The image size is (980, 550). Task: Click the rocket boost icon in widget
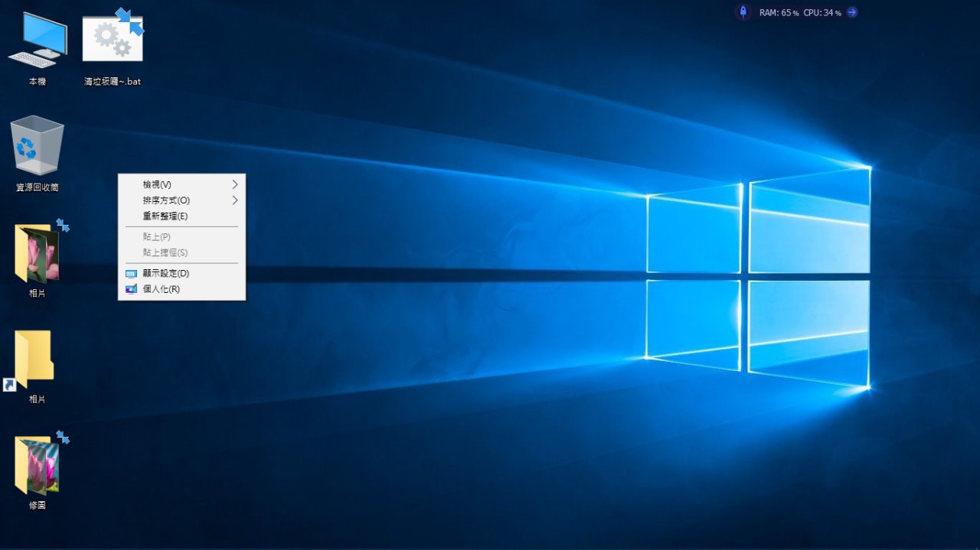click(743, 12)
